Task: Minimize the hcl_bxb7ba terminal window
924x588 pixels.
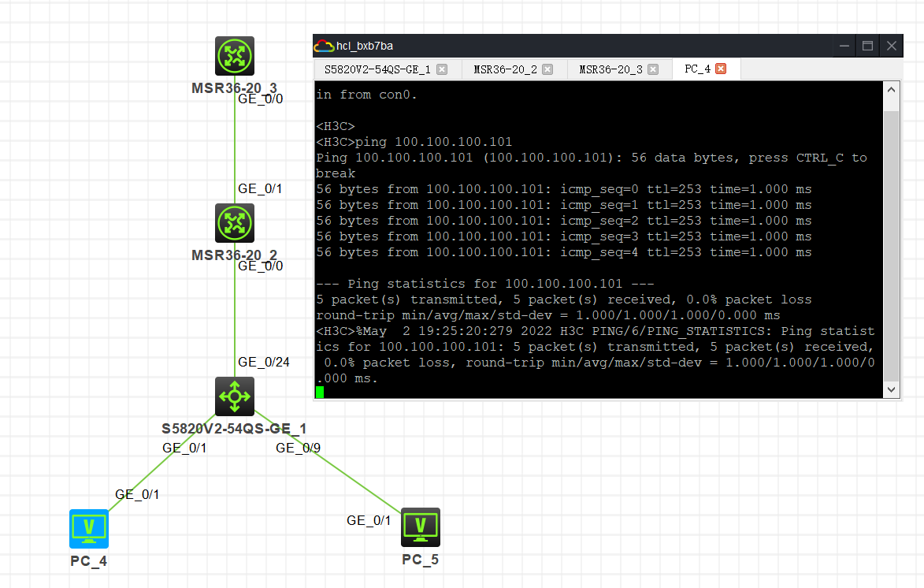Action: [x=844, y=46]
